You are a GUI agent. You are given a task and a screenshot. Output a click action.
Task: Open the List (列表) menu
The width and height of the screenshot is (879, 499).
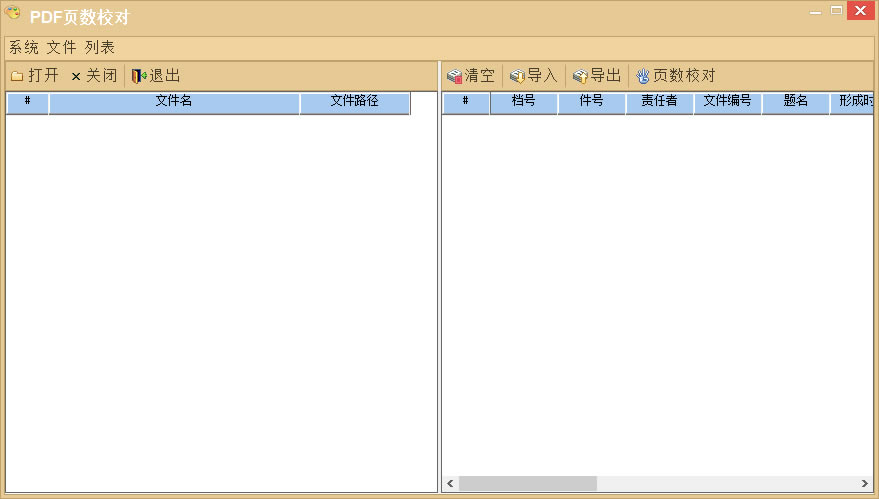tap(99, 47)
